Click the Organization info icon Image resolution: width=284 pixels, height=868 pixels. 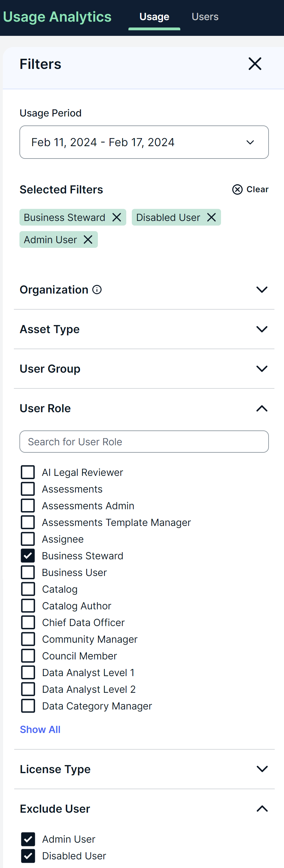click(97, 290)
